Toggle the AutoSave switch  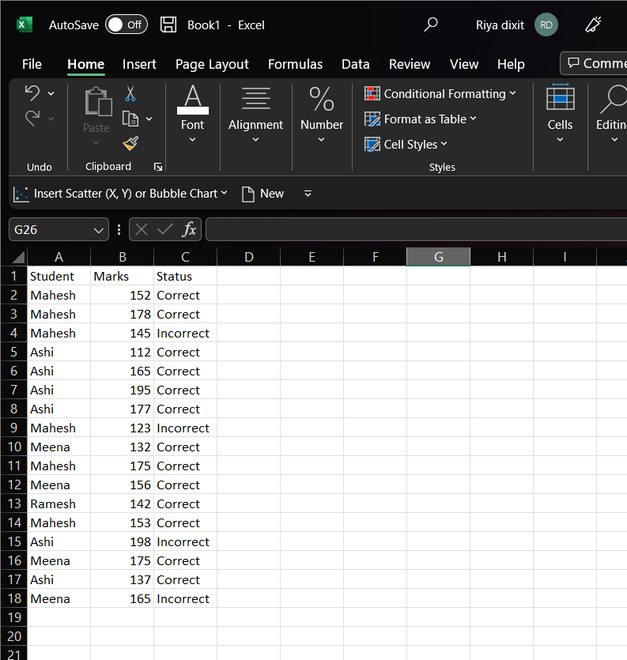point(126,25)
